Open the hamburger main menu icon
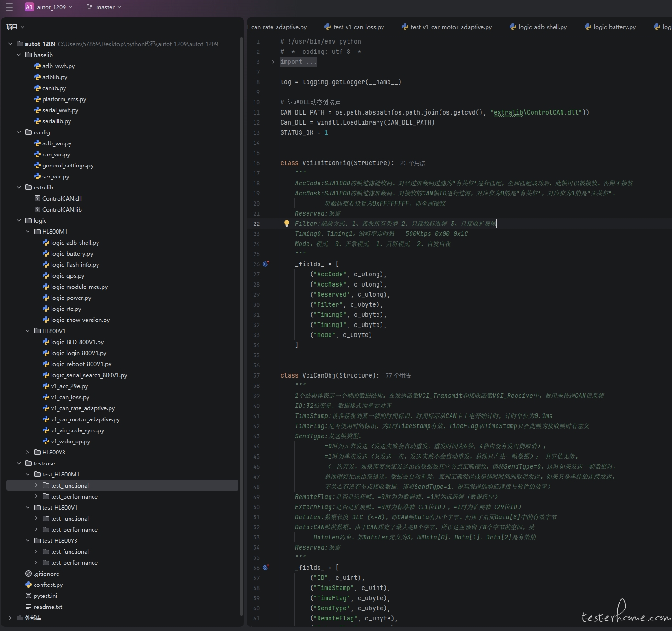 tap(9, 7)
